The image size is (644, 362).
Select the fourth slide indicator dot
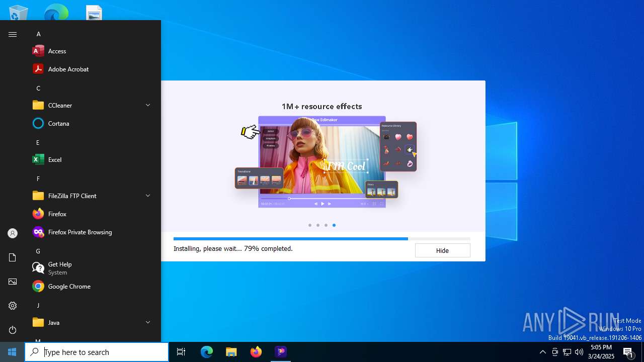[x=334, y=225]
